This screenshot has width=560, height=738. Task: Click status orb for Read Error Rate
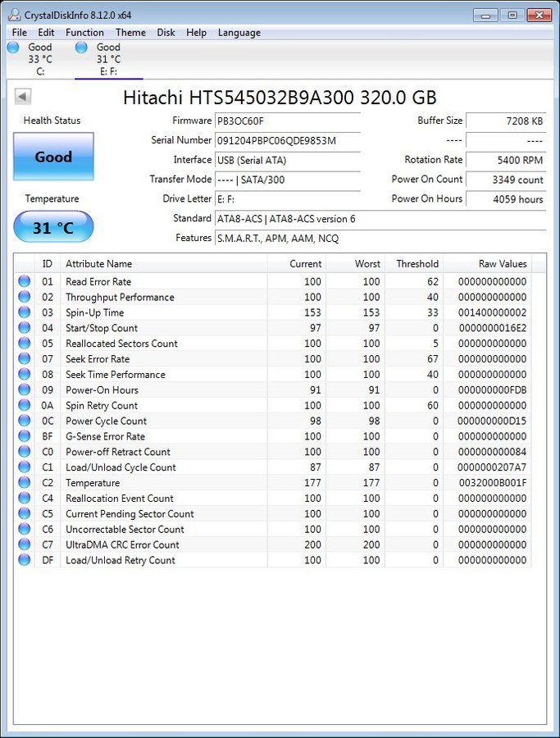point(24,281)
